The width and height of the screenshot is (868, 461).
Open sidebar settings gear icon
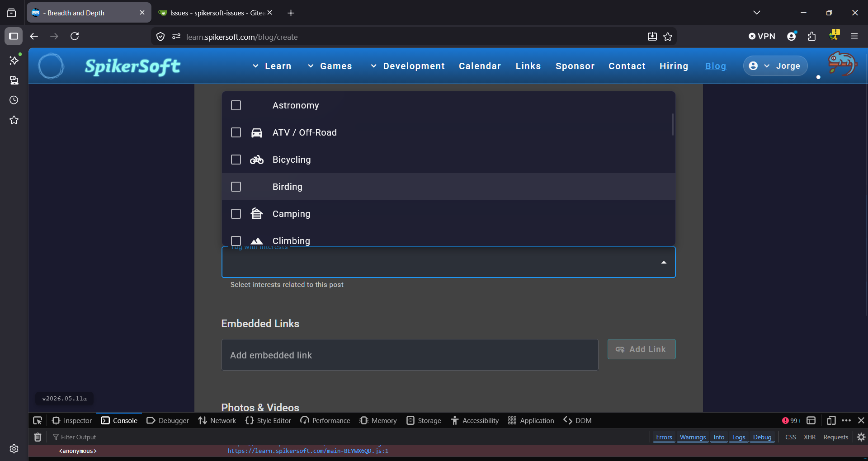tap(14, 448)
